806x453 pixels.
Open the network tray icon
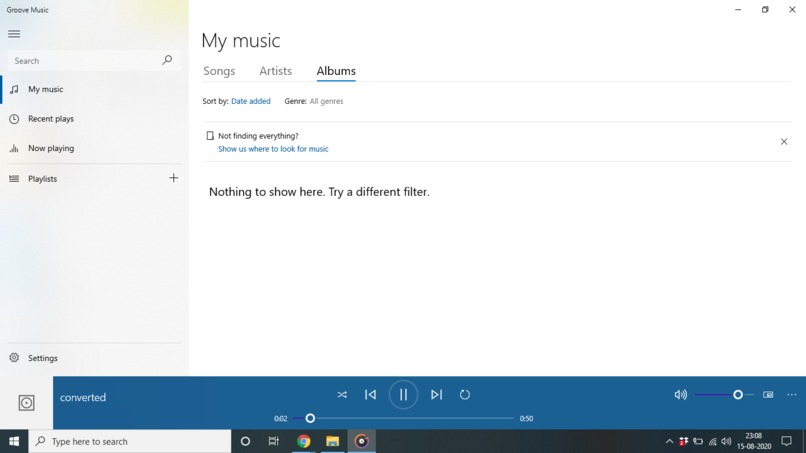pyautogui.click(x=712, y=441)
